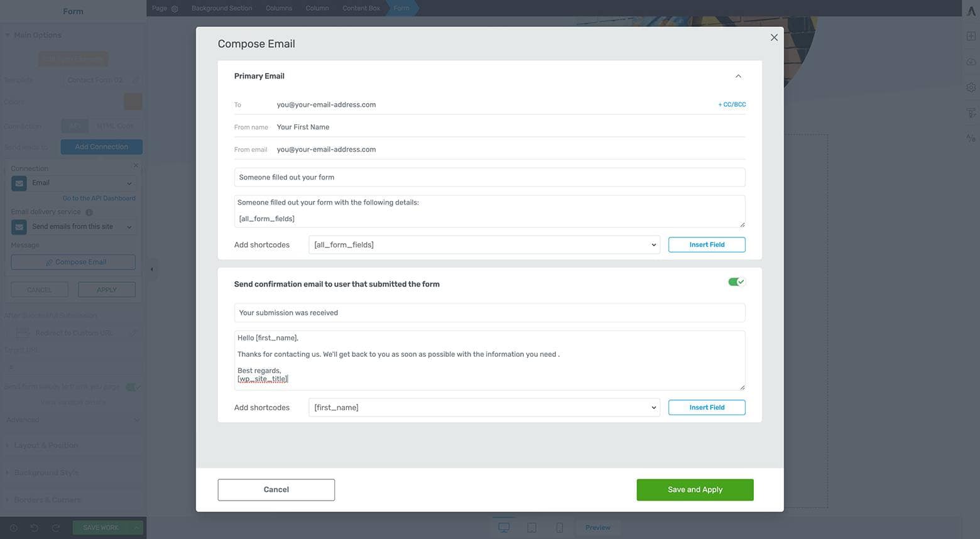Screen dimensions: 980x539
Task: Click the color swatch next to Colors
Action: (x=132, y=101)
